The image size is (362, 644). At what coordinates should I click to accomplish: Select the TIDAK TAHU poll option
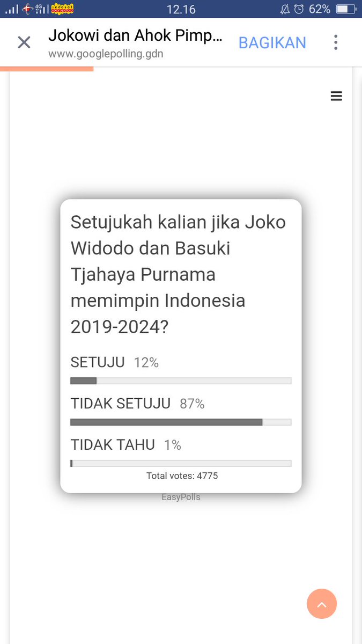pyautogui.click(x=113, y=445)
